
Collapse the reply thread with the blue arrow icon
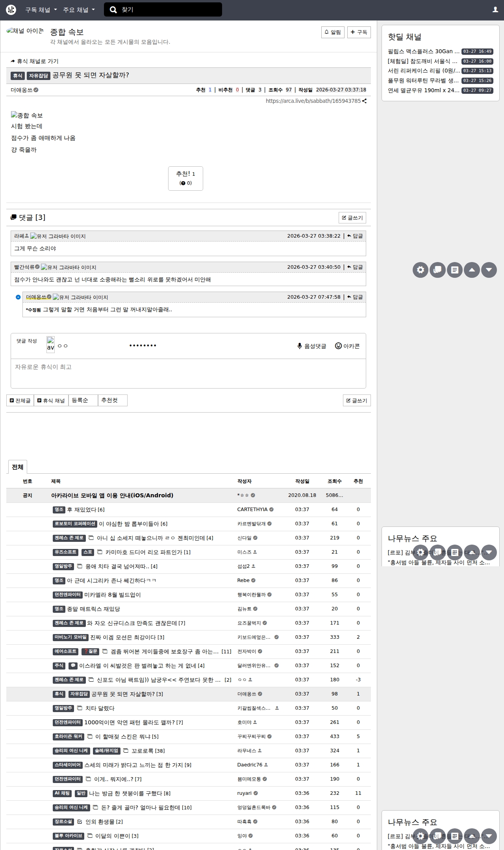coord(18,297)
